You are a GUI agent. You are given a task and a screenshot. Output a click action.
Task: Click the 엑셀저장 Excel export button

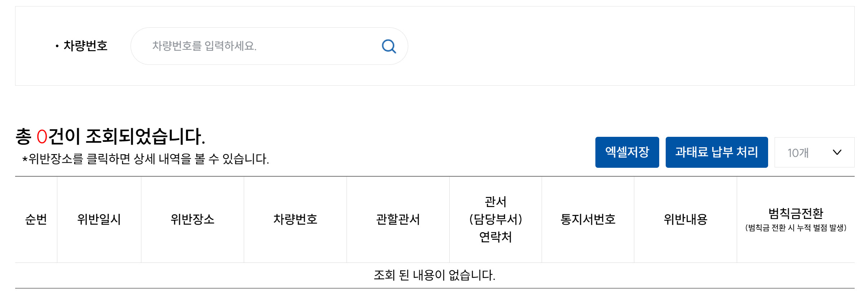[x=627, y=153]
